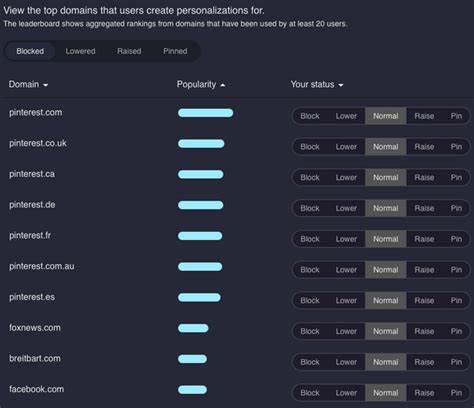Click the foxnews.com popularity bar

click(193, 328)
